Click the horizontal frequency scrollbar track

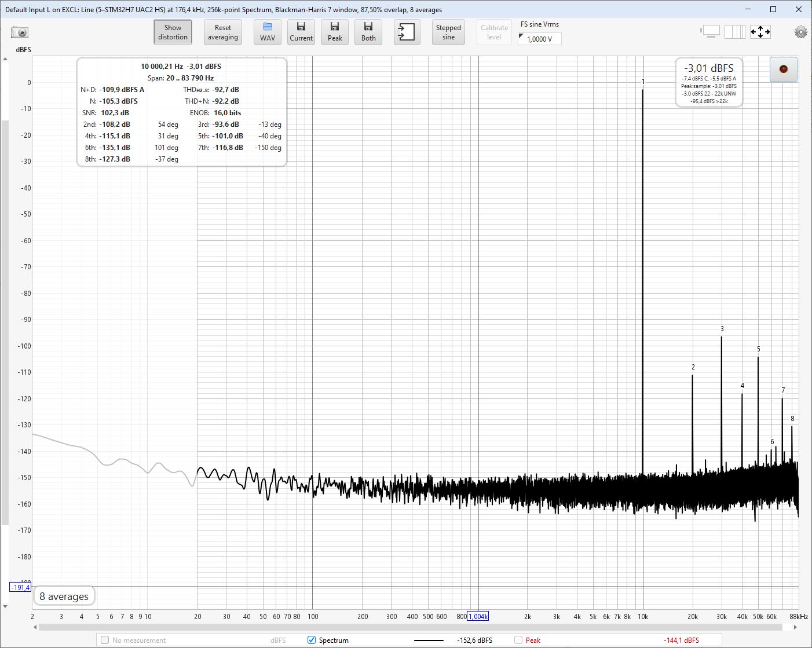point(411,627)
